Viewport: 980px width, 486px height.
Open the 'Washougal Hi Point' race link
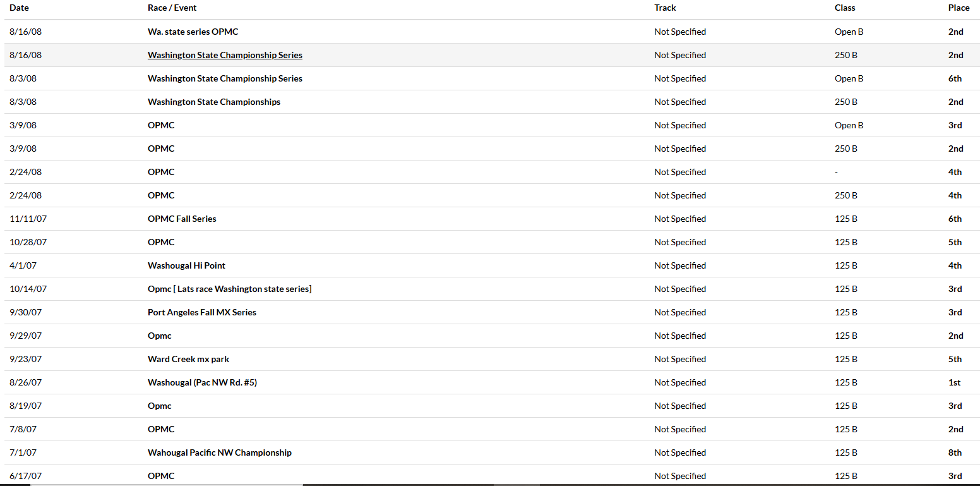[186, 265]
